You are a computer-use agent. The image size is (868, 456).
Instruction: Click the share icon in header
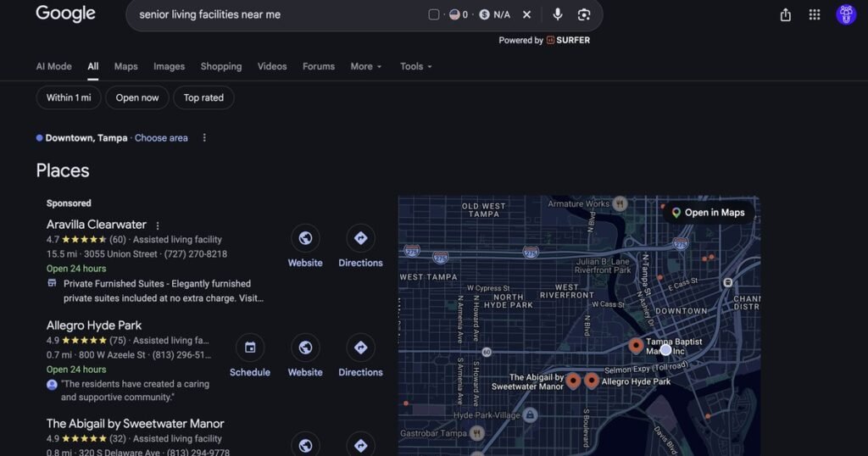coord(785,15)
